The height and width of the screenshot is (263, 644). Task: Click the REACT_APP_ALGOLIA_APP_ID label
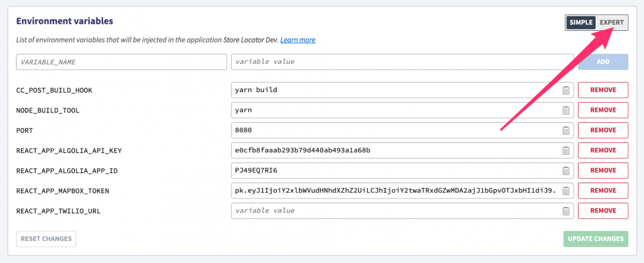coord(67,171)
